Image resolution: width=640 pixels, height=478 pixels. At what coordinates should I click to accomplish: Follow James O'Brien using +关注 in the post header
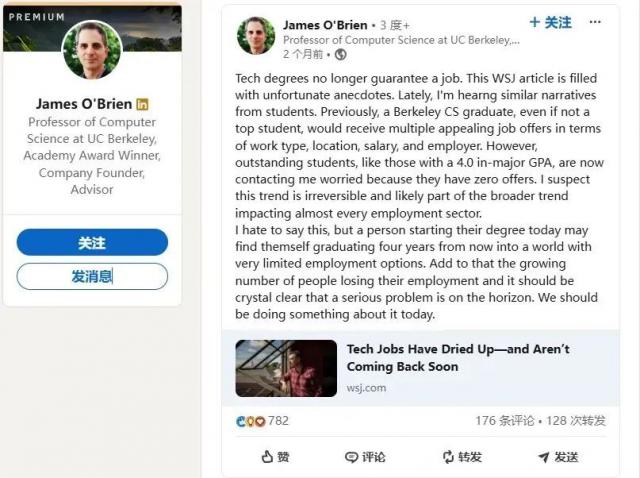tap(550, 22)
